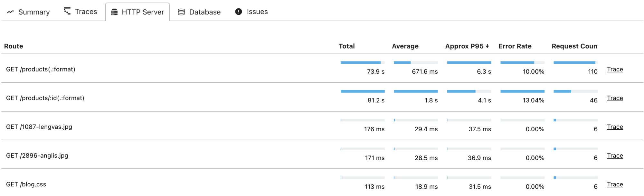Open Trace link for GET /1087-lengvas.jpg
This screenshot has height=196, width=644.
[x=615, y=127]
